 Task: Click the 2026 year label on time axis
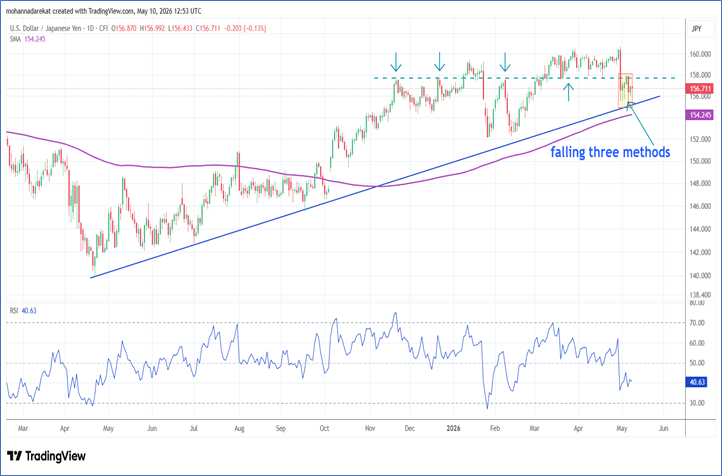454,429
